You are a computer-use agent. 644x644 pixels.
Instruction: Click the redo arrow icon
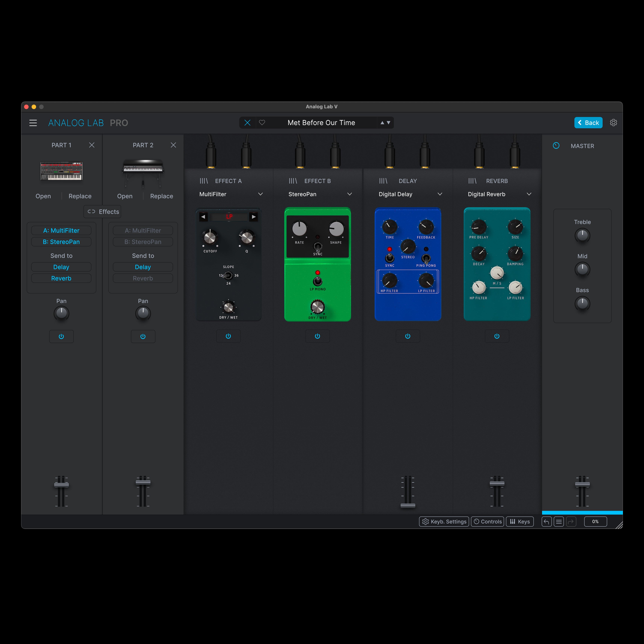point(571,522)
